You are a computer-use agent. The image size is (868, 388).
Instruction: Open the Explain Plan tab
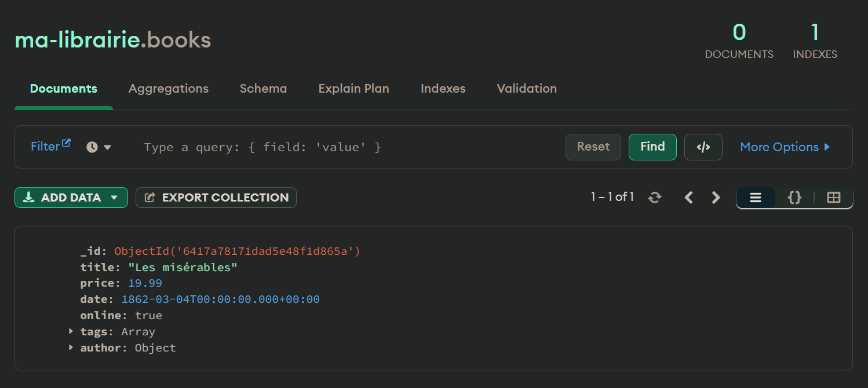[353, 89]
